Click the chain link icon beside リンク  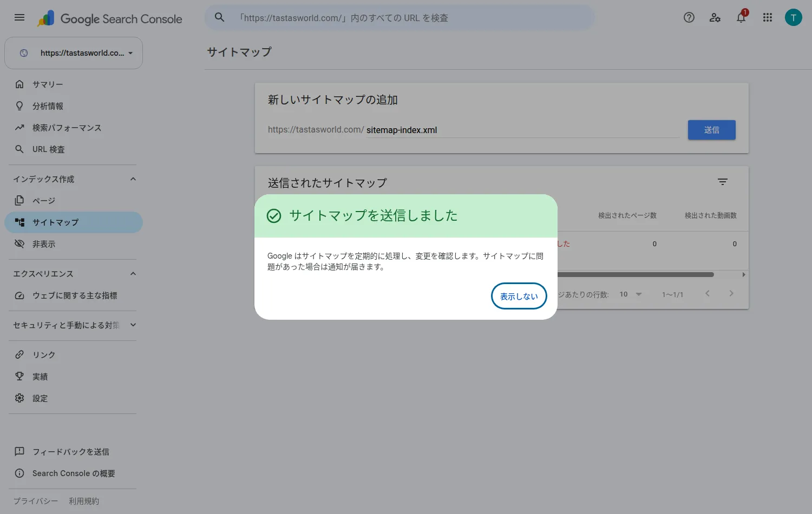19,354
